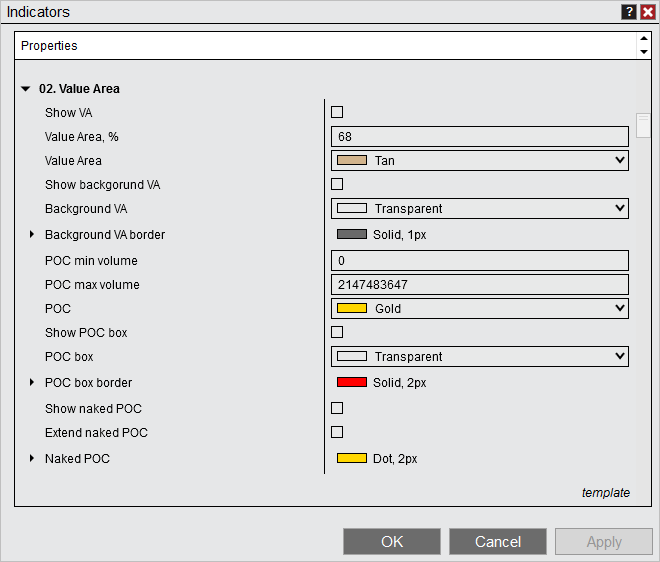Close the Indicators dialog window
The image size is (660, 562).
[647, 12]
